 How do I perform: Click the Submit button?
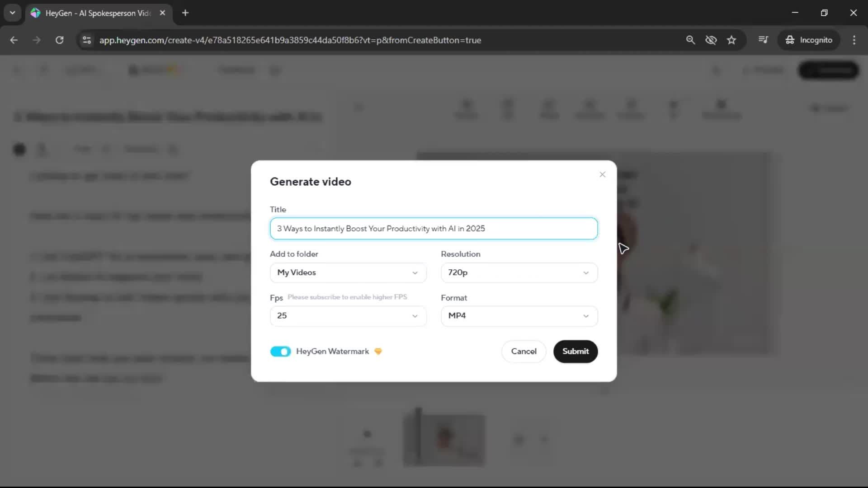pos(575,352)
